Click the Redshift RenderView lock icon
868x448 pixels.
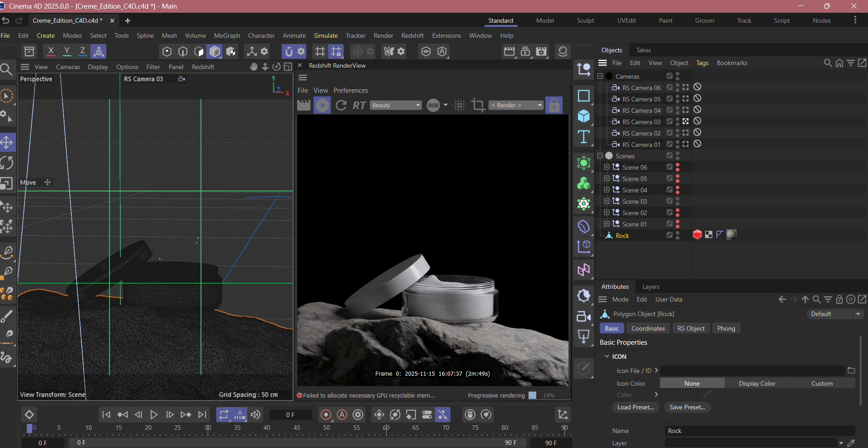coord(554,106)
